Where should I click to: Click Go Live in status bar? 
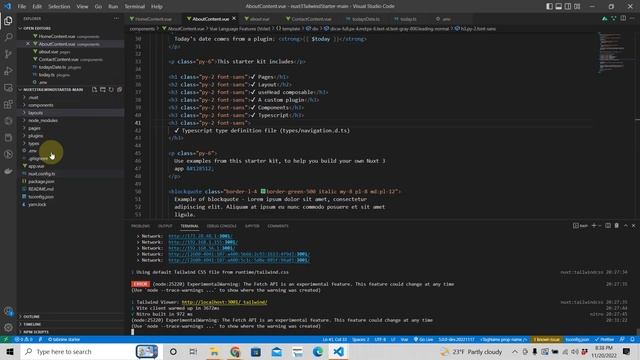pyautogui.click(x=423, y=339)
